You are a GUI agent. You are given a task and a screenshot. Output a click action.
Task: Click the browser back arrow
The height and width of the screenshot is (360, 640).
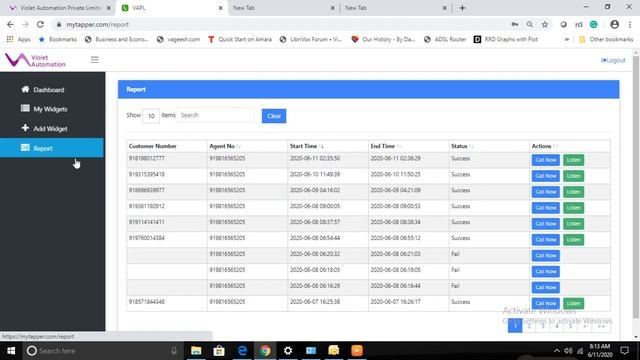[10, 24]
